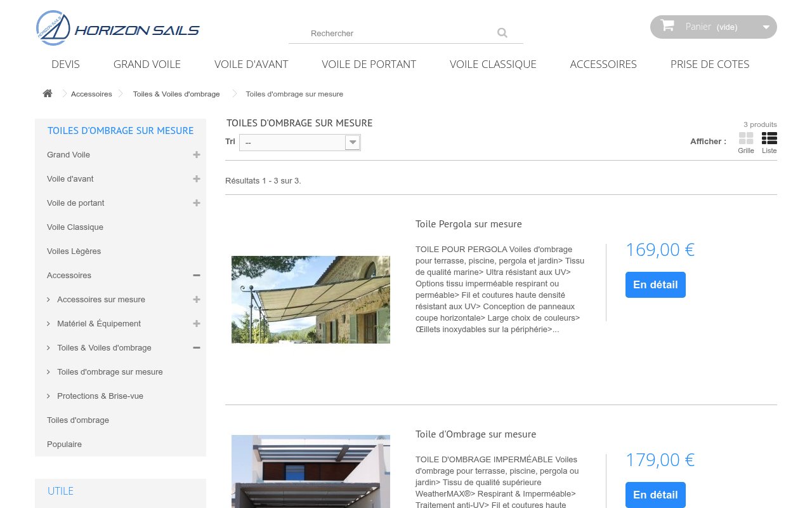Open VOILE DE PORTANT menu item
This screenshot has height=508, width=812.
click(369, 64)
